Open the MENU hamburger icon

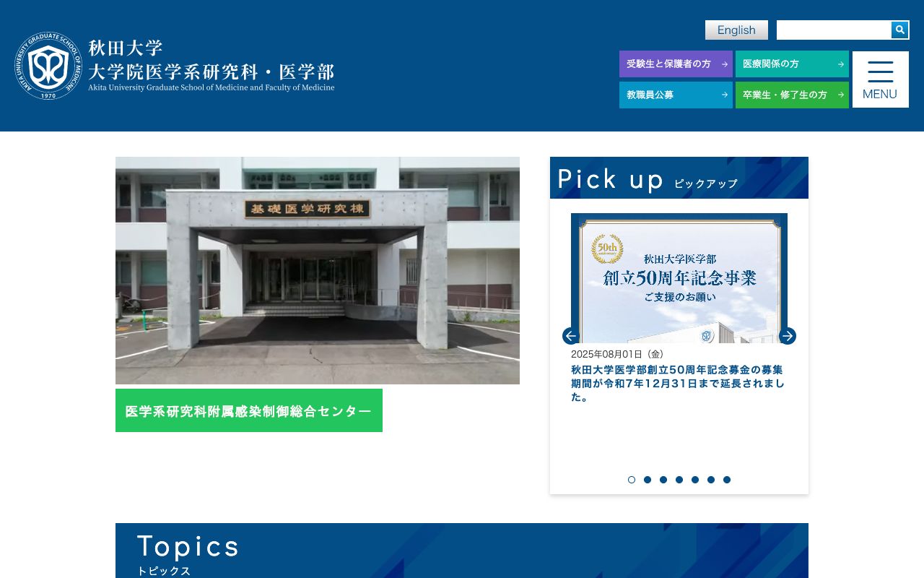pyautogui.click(x=880, y=71)
